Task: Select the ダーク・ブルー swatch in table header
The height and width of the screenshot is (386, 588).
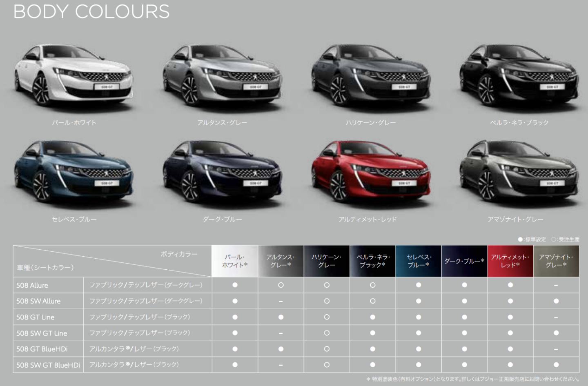Action: (x=464, y=261)
